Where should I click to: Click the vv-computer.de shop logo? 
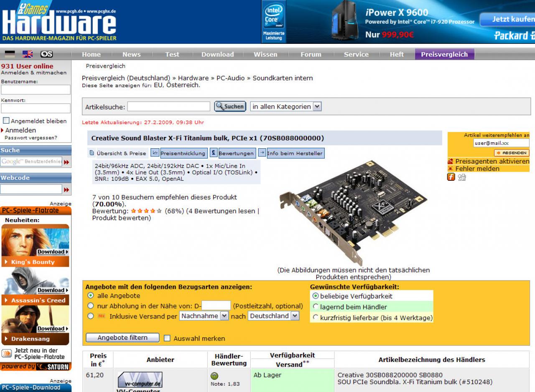pos(140,380)
